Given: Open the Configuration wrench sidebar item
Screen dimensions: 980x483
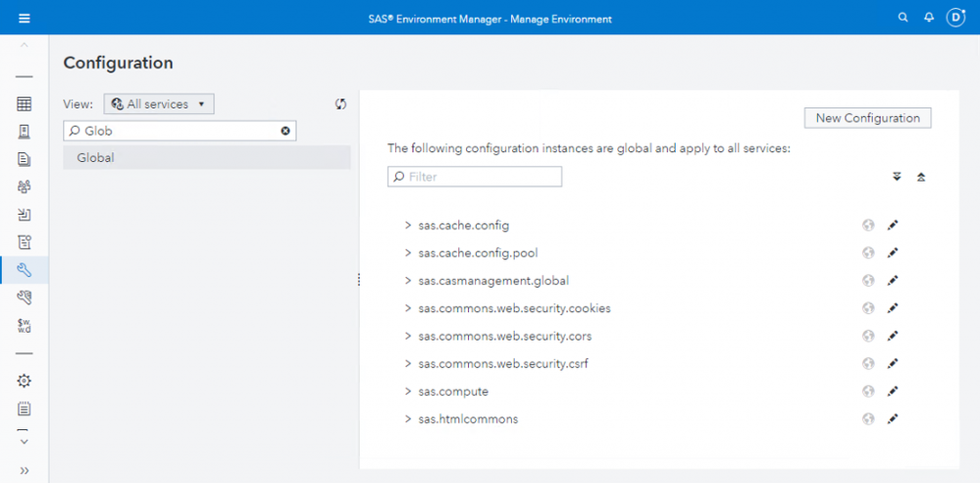Looking at the screenshot, I should pos(25,270).
